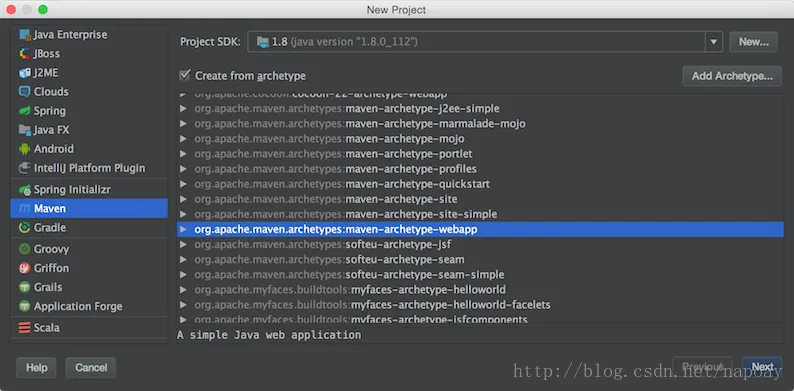
Task: Select Griffon in project list
Action: point(89,268)
